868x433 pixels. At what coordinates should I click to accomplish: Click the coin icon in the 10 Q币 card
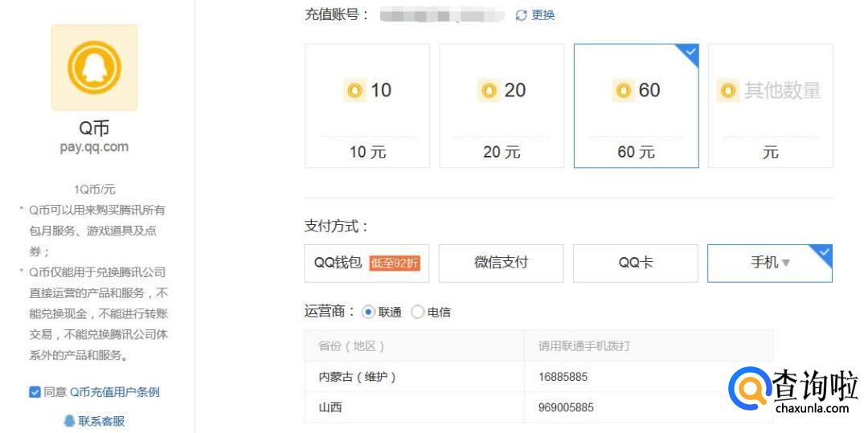pyautogui.click(x=354, y=90)
